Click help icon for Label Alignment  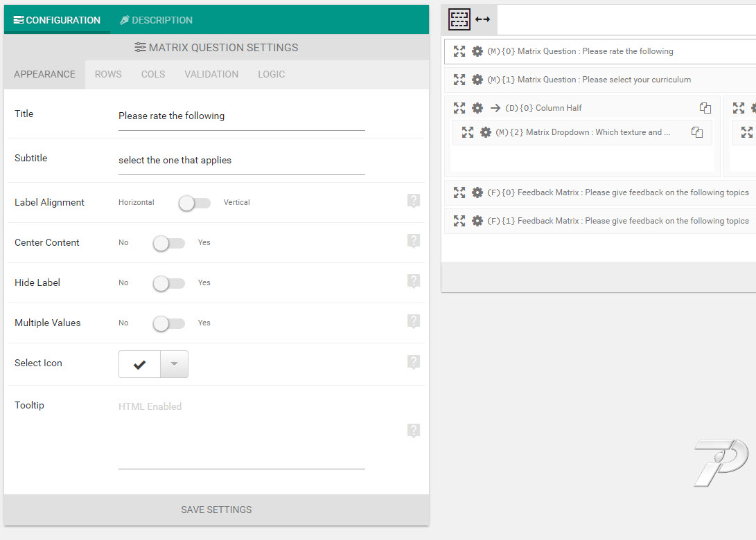click(414, 201)
